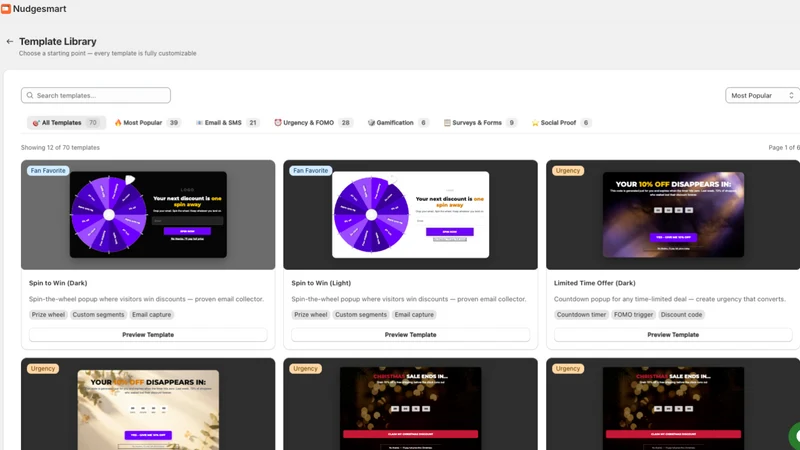Click the Spin to Win (Dark) thumbnail

tap(148, 215)
